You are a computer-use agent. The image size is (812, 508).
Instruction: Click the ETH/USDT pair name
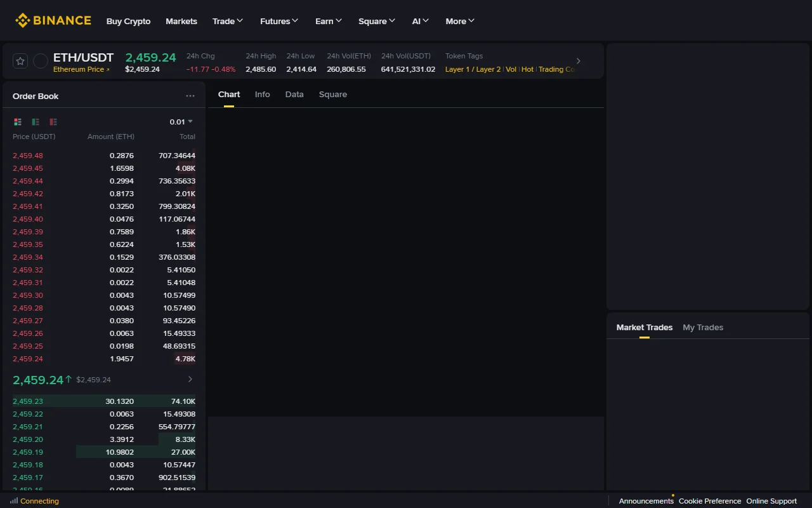[x=83, y=57]
